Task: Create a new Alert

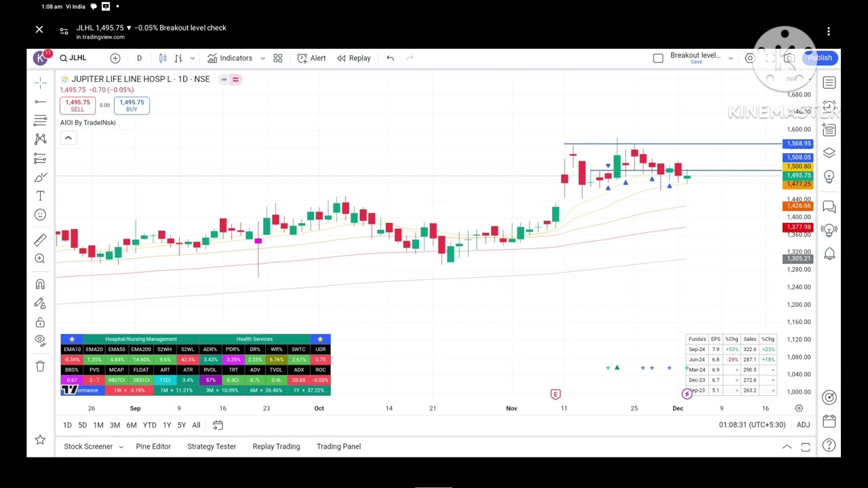Action: click(311, 58)
